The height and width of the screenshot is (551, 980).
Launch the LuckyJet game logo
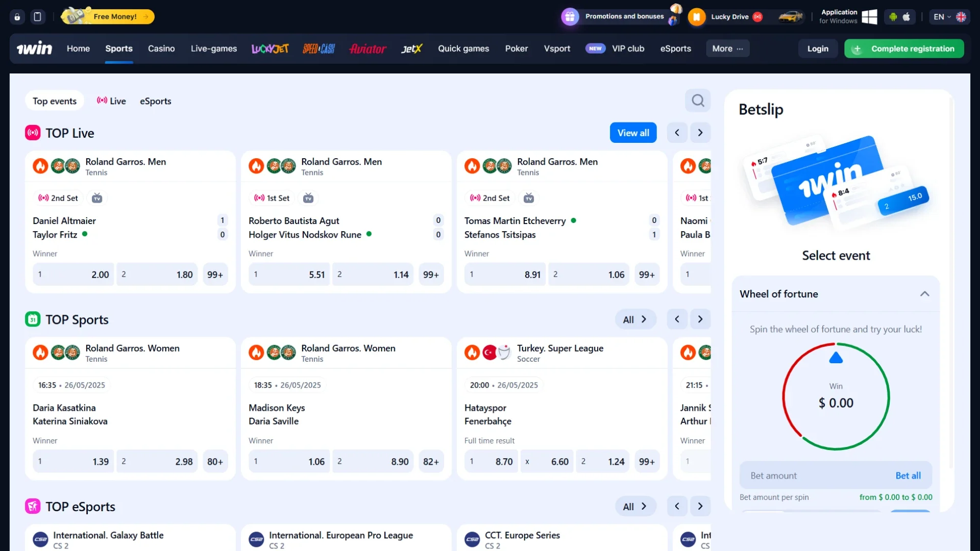270,48
